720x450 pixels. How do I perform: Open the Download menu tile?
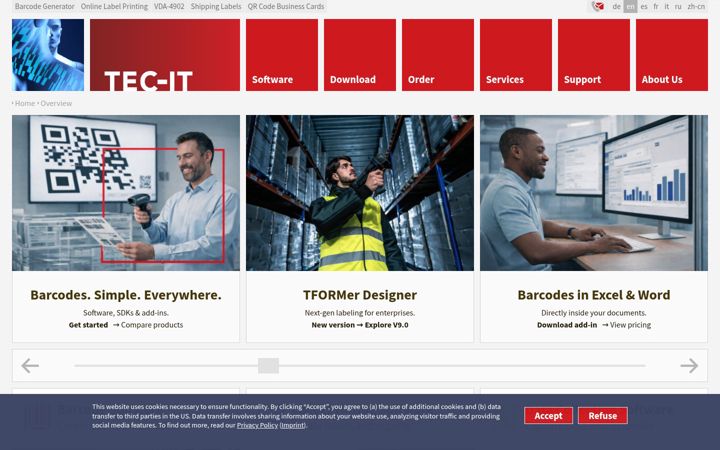(x=360, y=55)
